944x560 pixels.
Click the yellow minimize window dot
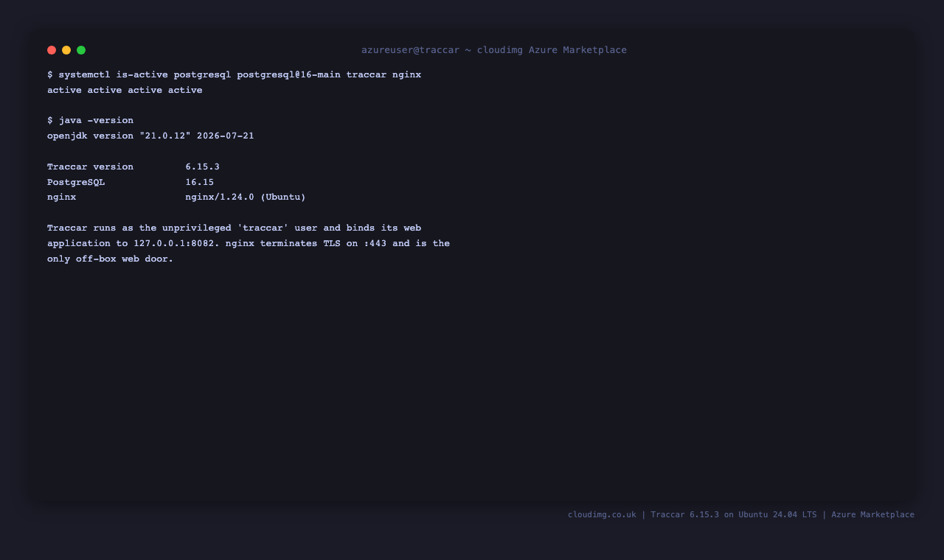pyautogui.click(x=66, y=50)
